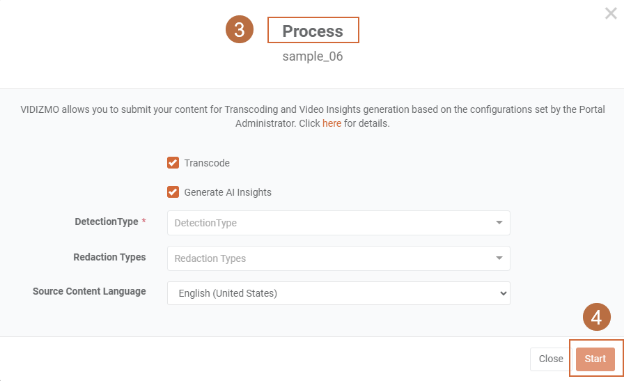The height and width of the screenshot is (381, 624).
Task: Click the arrow in the DetectionType field
Action: 499,223
